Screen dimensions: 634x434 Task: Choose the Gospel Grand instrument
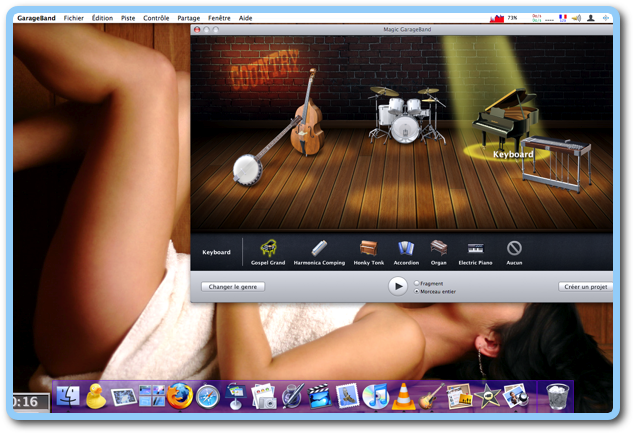(x=268, y=252)
